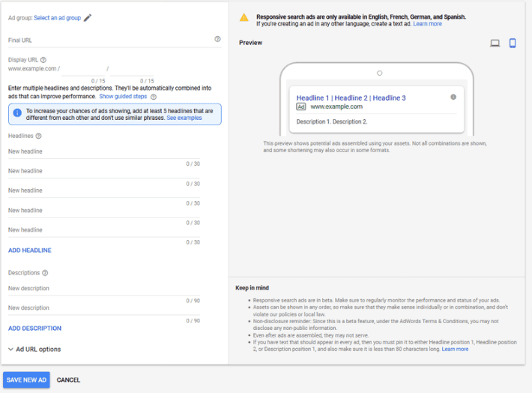Click CANCEL button
This screenshot has width=532, height=393.
coord(68,379)
